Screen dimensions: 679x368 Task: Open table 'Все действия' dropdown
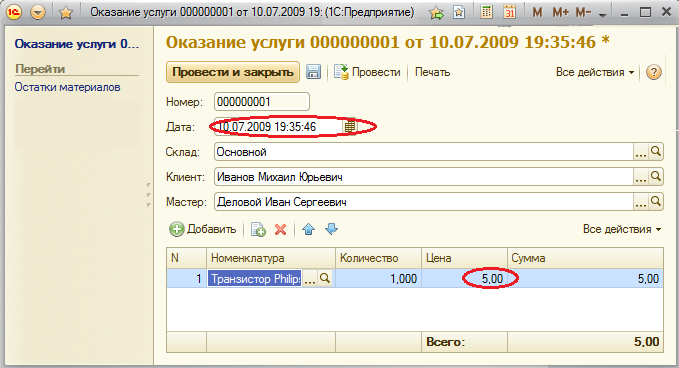(x=622, y=229)
